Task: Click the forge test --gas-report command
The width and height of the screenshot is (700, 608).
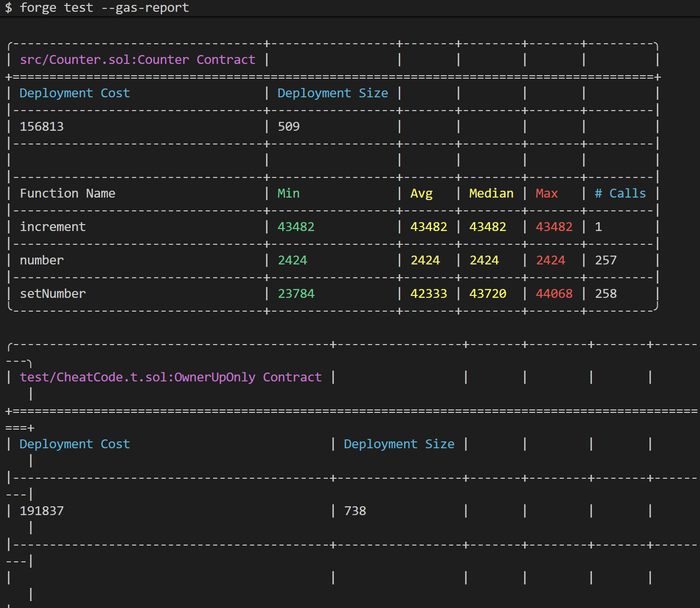Action: click(x=104, y=8)
